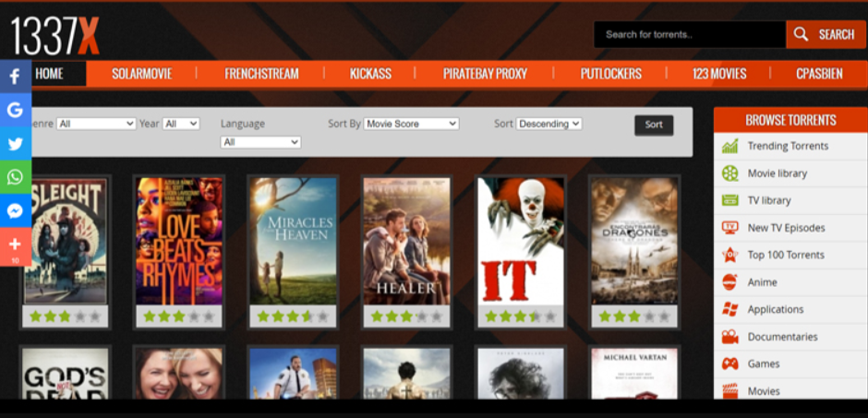Open the Applications link

(x=776, y=309)
